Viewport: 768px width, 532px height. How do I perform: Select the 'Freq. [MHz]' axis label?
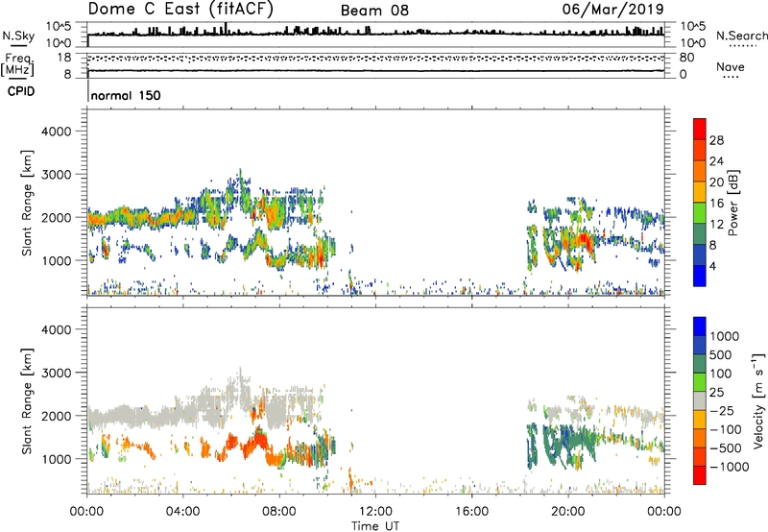click(x=17, y=65)
